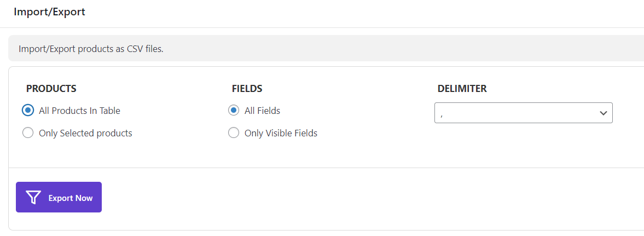Click the DELIMITER section heading
Screen dimensions: 644x236
[462, 89]
